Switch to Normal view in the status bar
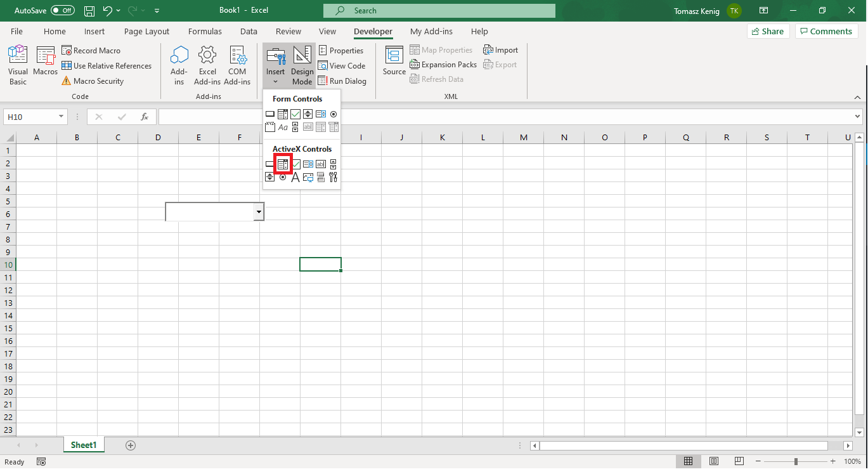The image size is (868, 474). tap(689, 461)
